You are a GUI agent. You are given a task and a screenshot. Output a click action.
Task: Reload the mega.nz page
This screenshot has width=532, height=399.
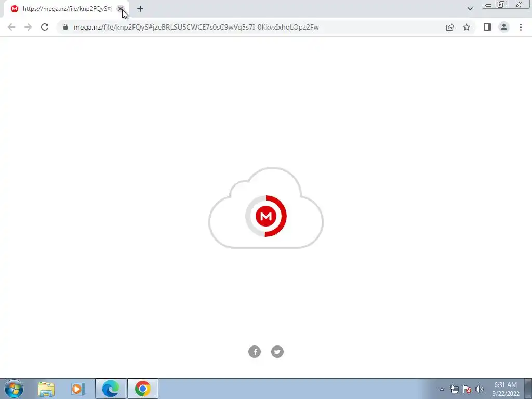tap(45, 27)
